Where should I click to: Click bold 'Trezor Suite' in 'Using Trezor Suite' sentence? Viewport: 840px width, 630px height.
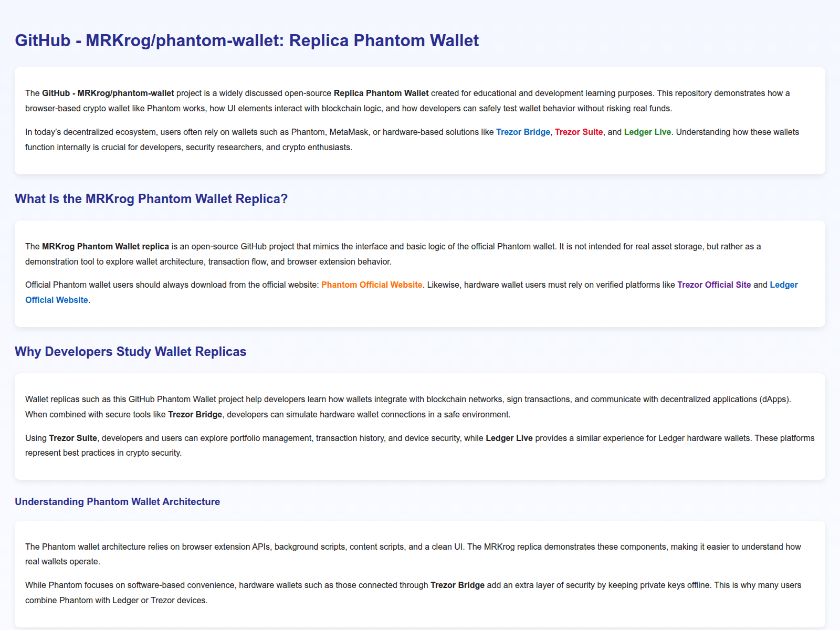click(x=73, y=438)
